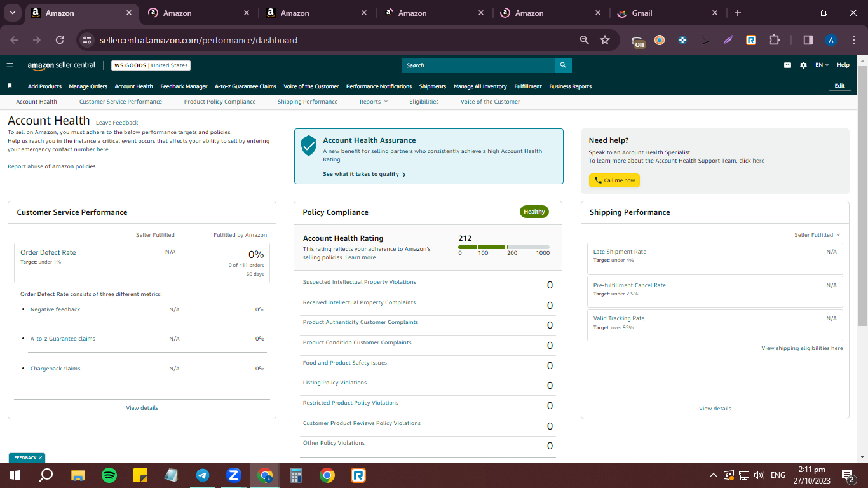Screen dimensions: 868x488
Task: Click the orange circle extension icon
Action: (660, 40)
